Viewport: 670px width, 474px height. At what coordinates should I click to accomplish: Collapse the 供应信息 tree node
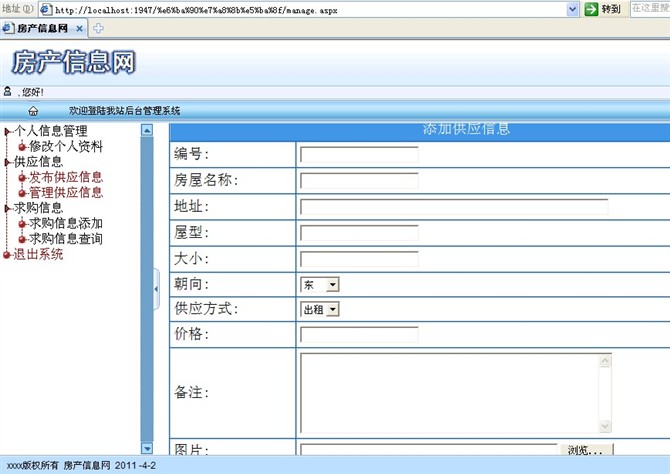(7, 162)
